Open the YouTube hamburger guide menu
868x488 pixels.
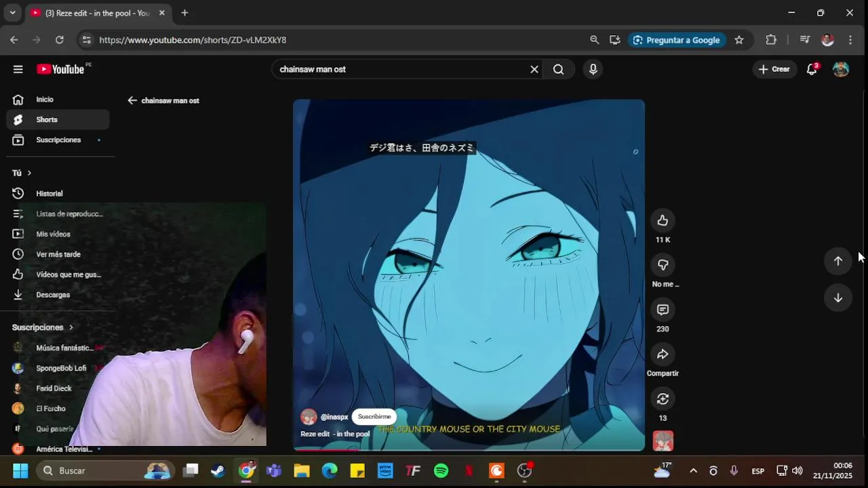tap(18, 69)
